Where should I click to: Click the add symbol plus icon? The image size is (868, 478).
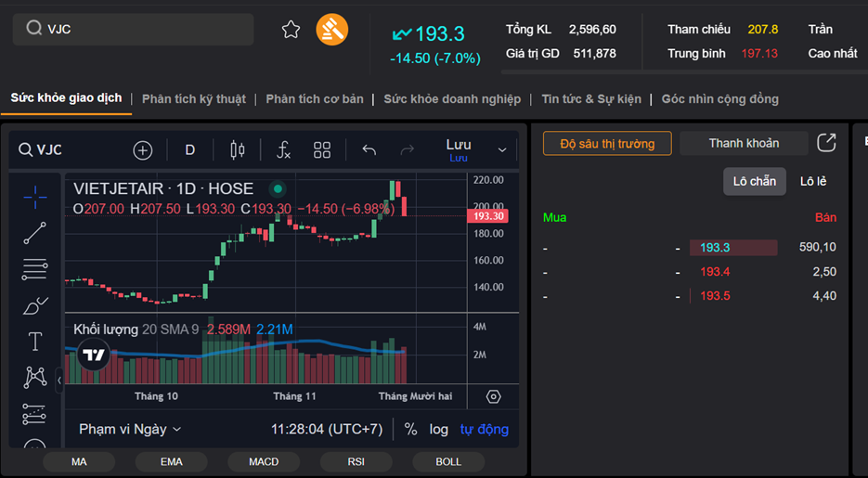coord(142,150)
